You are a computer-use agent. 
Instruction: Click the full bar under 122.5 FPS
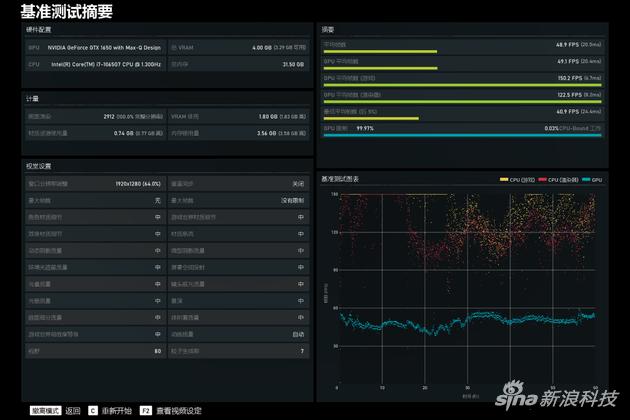point(462,102)
